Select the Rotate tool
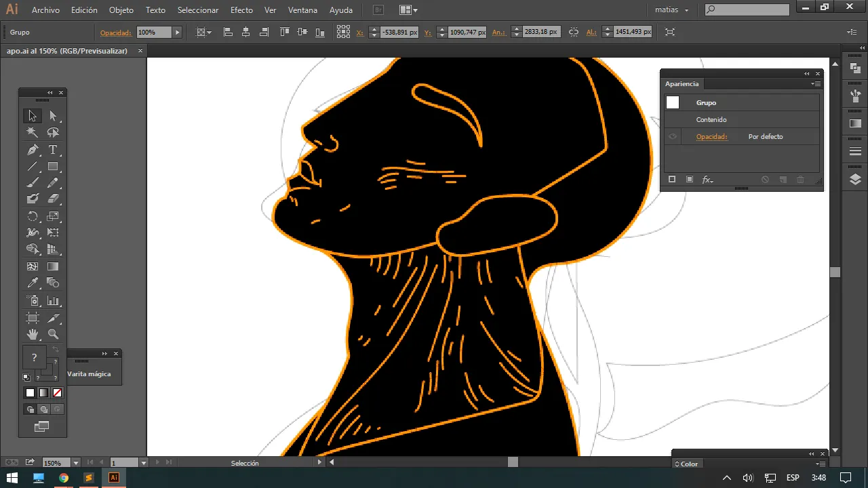The height and width of the screenshot is (488, 868). 33,217
